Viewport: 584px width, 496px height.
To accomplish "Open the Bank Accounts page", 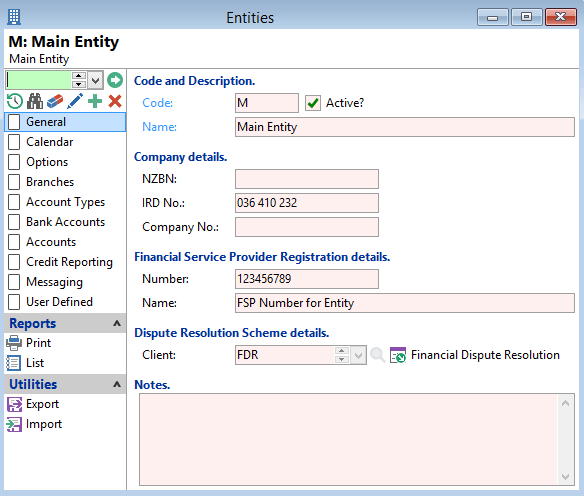I will pos(65,222).
